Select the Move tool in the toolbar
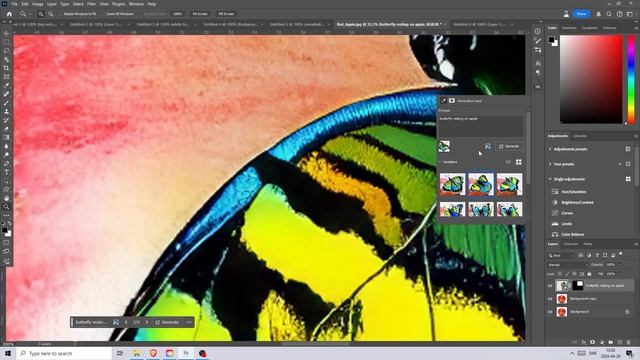The image size is (640, 360). (x=6, y=33)
